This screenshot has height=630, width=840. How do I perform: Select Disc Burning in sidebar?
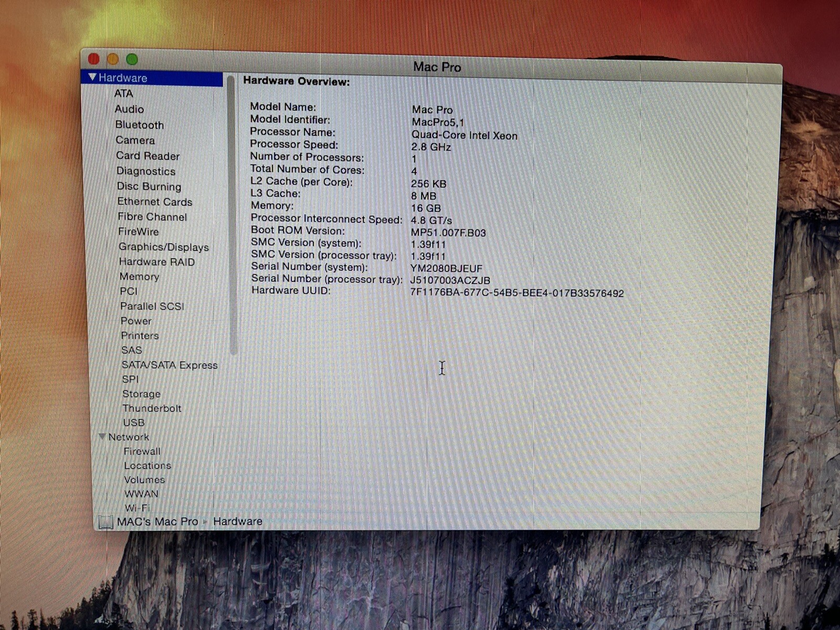click(x=149, y=186)
